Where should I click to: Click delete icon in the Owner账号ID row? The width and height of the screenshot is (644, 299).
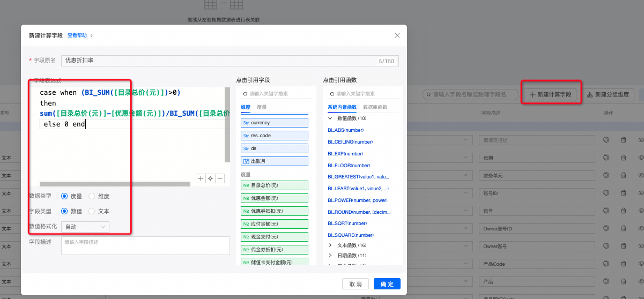(624, 228)
